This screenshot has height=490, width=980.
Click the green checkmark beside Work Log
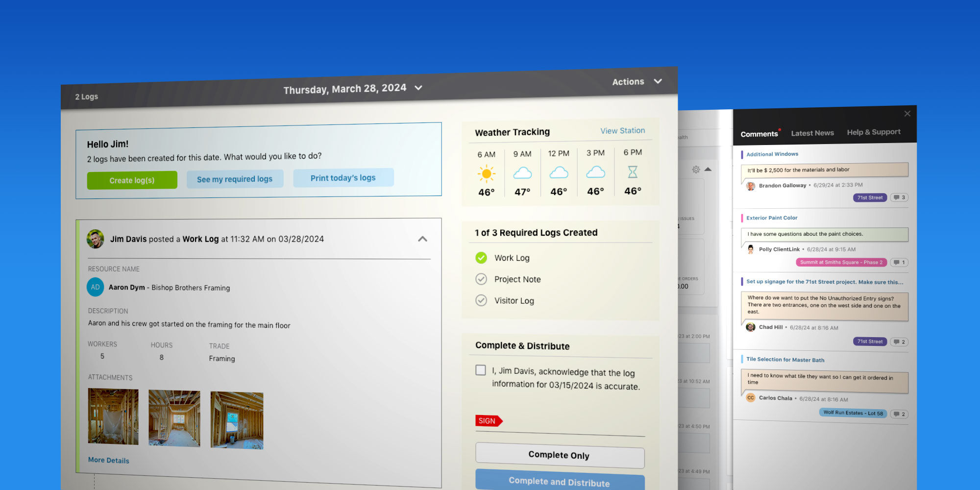click(481, 257)
